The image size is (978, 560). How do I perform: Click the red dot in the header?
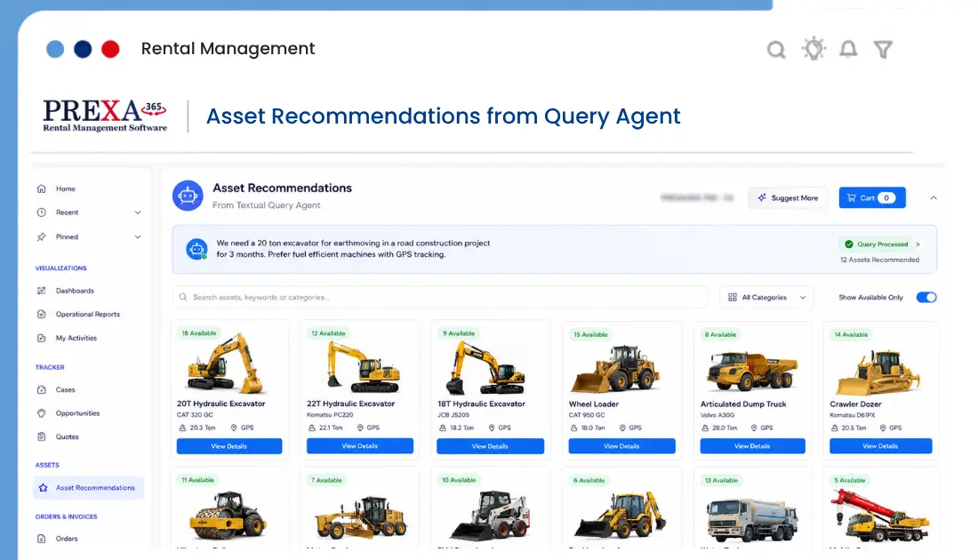pos(110,49)
